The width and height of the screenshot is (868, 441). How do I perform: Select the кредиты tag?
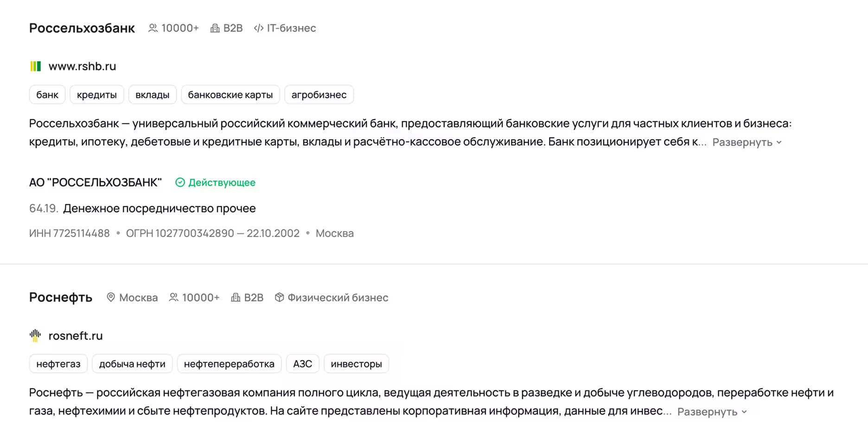[97, 94]
